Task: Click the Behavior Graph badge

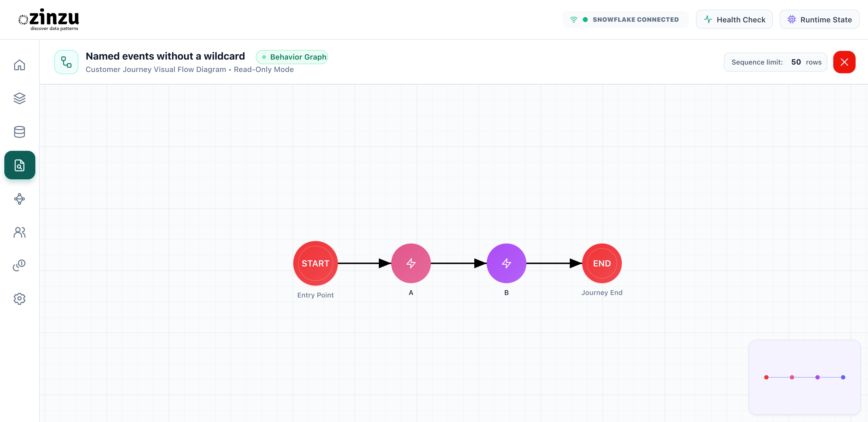Action: point(292,57)
